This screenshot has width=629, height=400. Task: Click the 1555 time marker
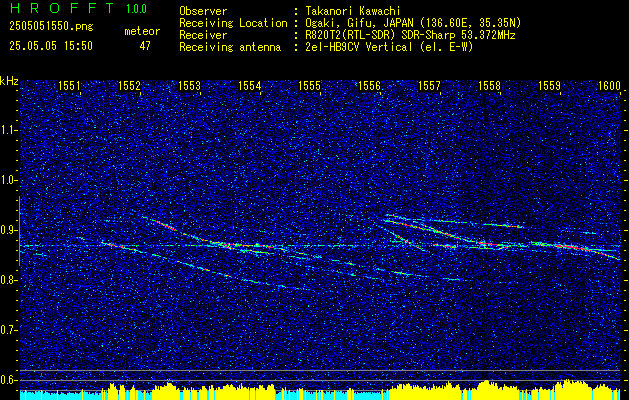point(310,85)
